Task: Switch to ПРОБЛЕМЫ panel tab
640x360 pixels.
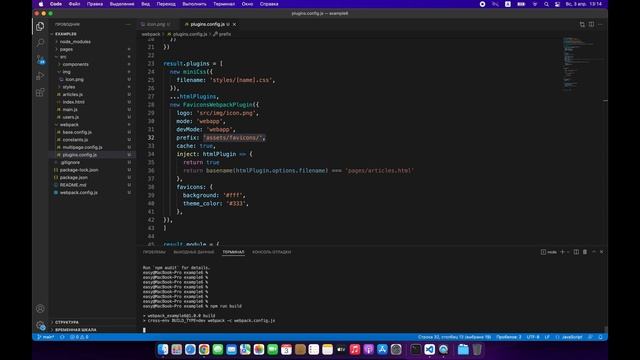Action: (154, 252)
